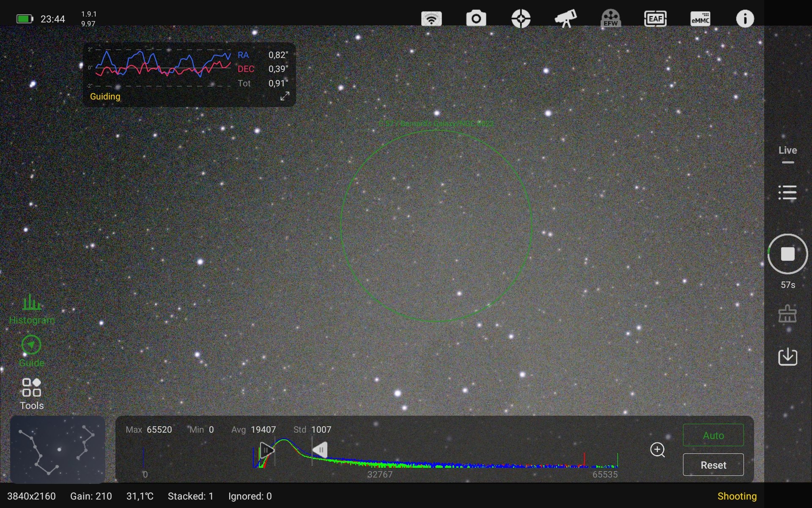Click the 57s exposure countdown
This screenshot has width=812, height=508.
click(x=788, y=285)
